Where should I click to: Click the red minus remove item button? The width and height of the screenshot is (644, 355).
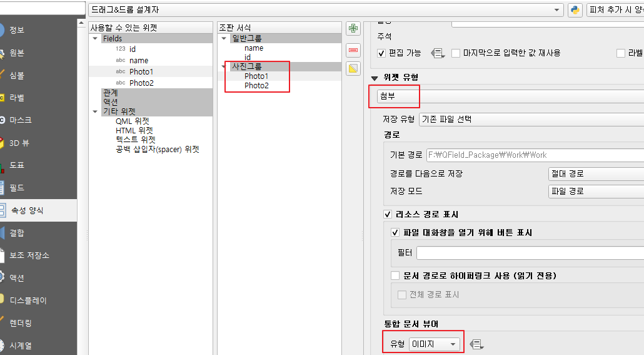tap(353, 50)
